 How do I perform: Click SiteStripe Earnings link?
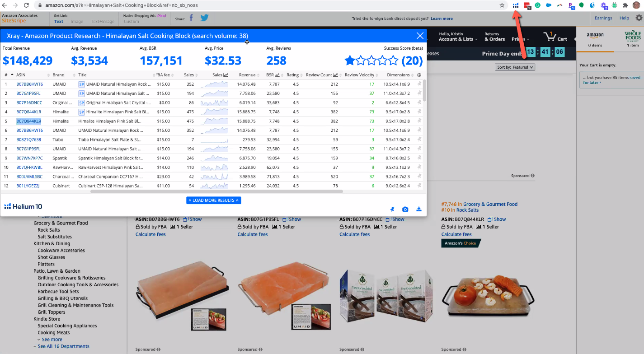click(603, 18)
